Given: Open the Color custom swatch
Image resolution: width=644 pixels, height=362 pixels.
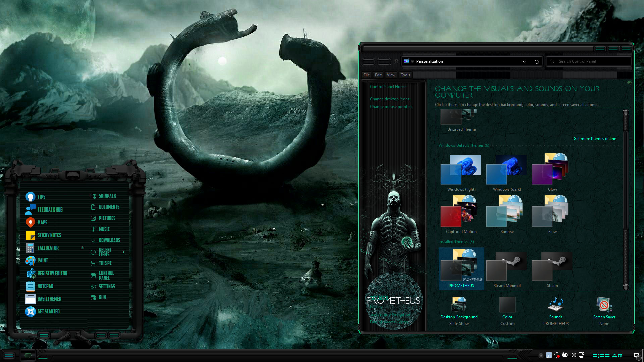Looking at the screenshot, I should point(507,305).
